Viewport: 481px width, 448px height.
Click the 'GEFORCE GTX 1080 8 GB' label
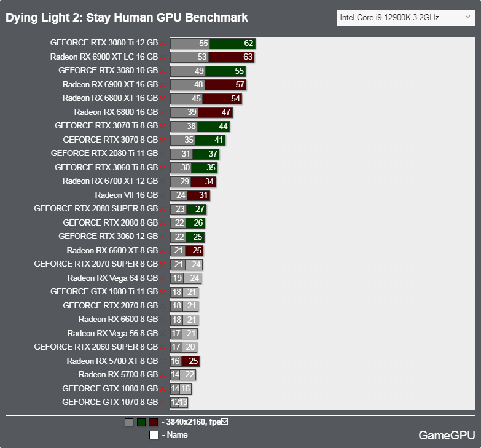tap(110, 388)
